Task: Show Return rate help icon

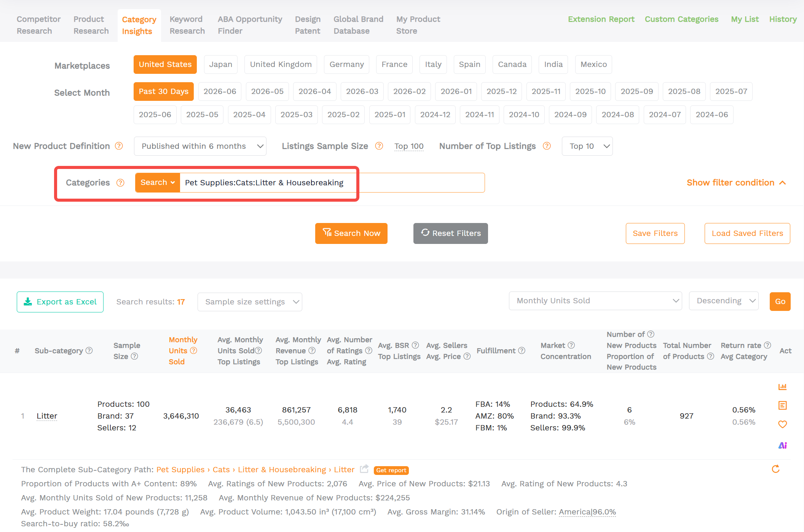Action: pos(767,345)
